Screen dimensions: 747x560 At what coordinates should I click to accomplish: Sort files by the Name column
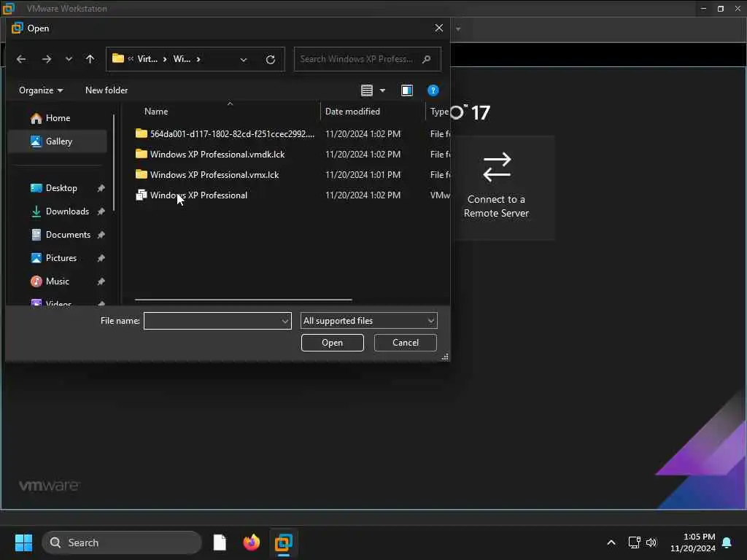(156, 112)
